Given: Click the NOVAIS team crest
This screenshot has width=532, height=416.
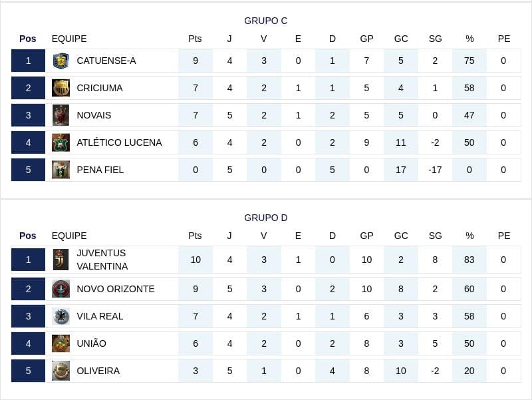Looking at the screenshot, I should (61, 115).
